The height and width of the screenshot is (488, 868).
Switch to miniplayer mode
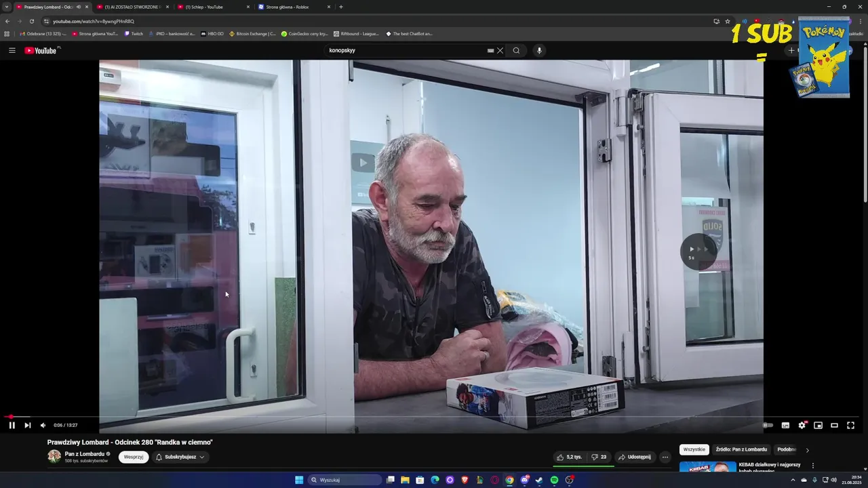pyautogui.click(x=818, y=426)
